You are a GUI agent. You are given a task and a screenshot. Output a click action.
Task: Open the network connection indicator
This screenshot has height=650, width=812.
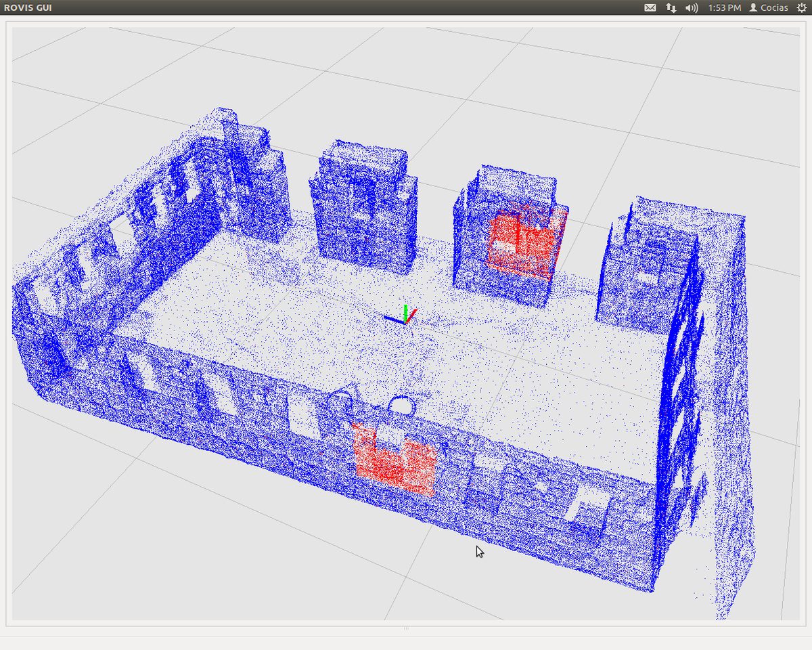pyautogui.click(x=671, y=7)
